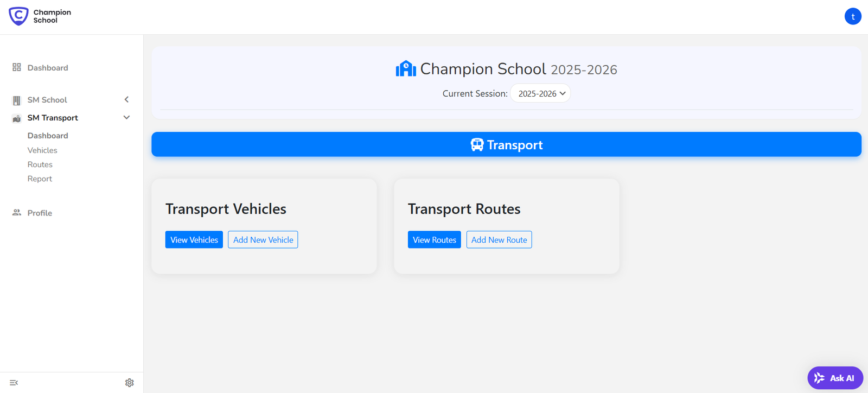This screenshot has height=393, width=868.
Task: Click the Champion School shield logo
Action: (x=18, y=16)
